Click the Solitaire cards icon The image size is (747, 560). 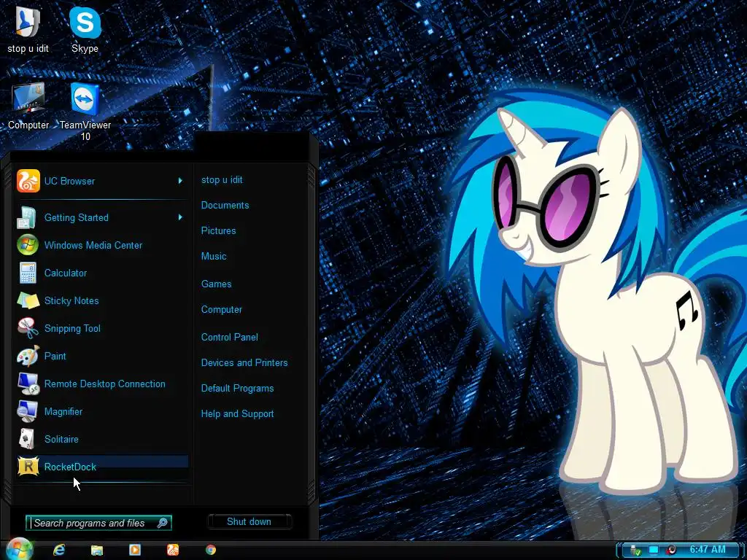pyautogui.click(x=27, y=438)
